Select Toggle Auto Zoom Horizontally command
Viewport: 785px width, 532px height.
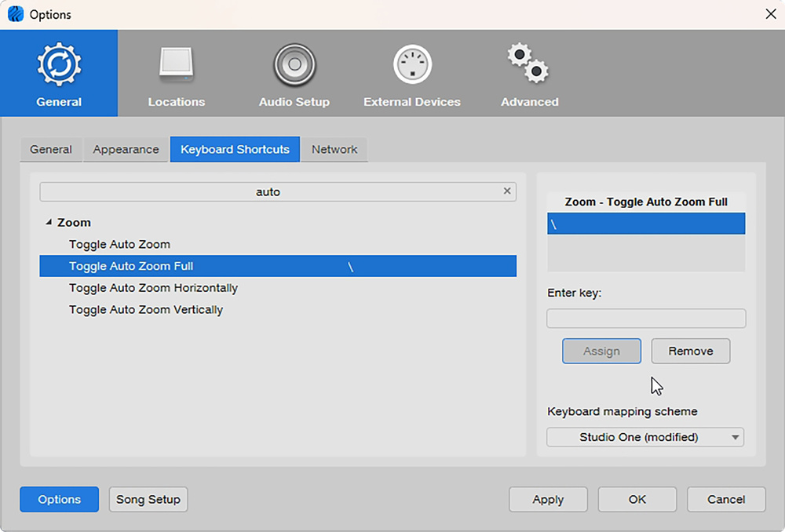153,288
